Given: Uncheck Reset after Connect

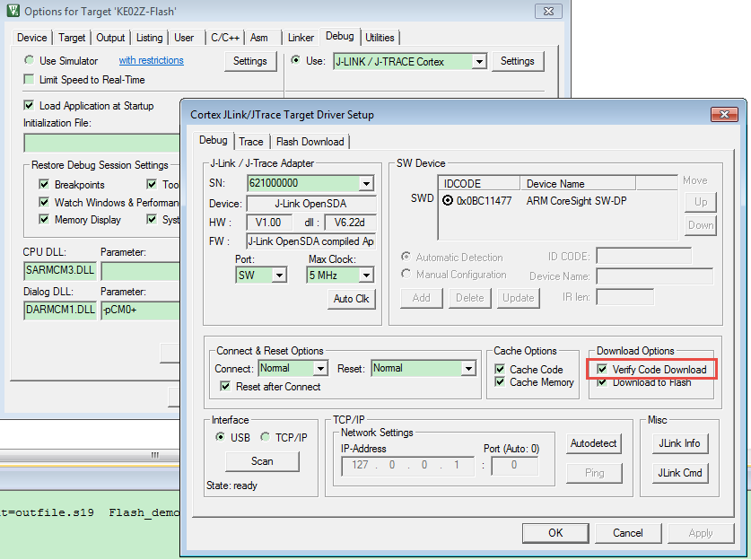Looking at the screenshot, I should coord(224,386).
